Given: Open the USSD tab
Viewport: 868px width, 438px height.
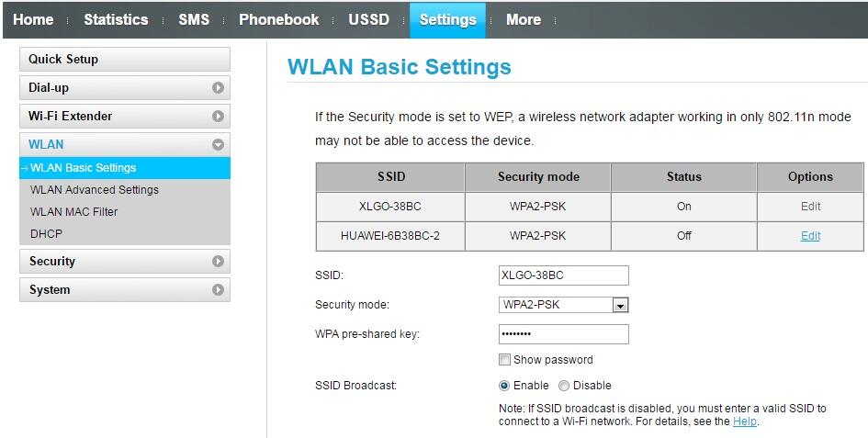Looking at the screenshot, I should [369, 19].
